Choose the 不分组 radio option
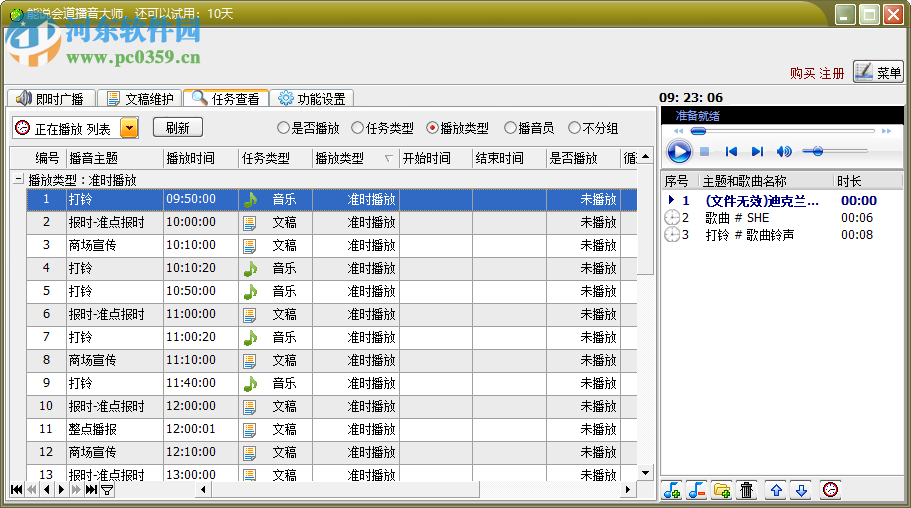 click(574, 128)
